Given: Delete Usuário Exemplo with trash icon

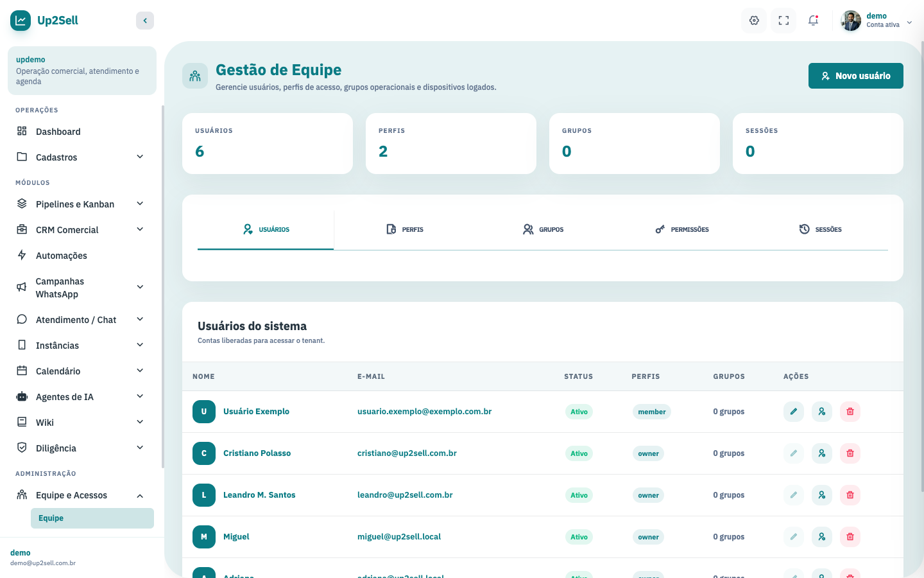Looking at the screenshot, I should [850, 412].
